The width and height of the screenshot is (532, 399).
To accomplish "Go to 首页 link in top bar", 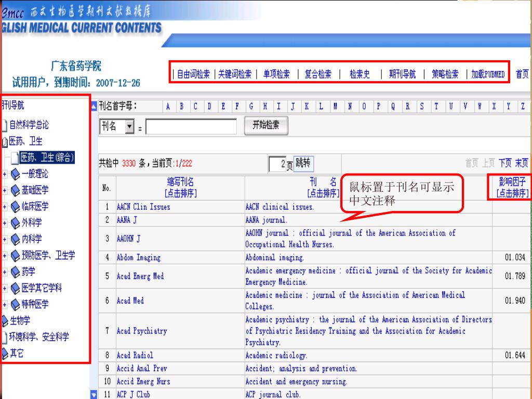I will click(x=522, y=74).
